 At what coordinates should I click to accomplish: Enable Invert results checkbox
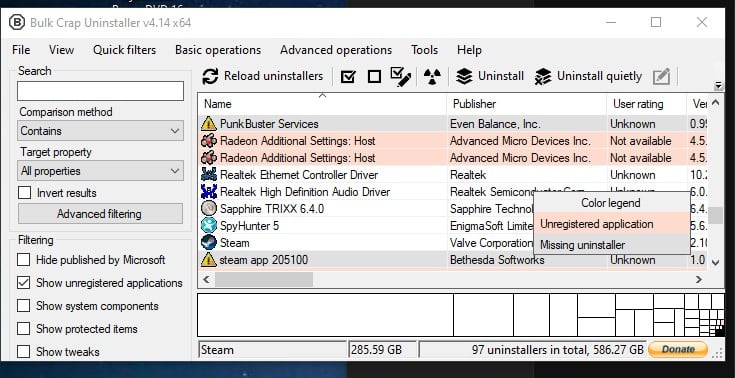coord(24,193)
